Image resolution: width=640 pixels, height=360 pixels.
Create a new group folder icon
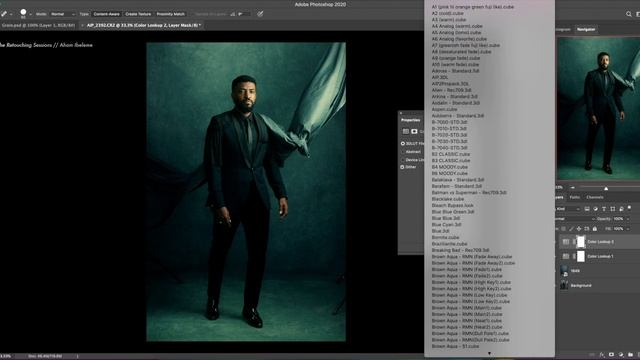[631, 355]
